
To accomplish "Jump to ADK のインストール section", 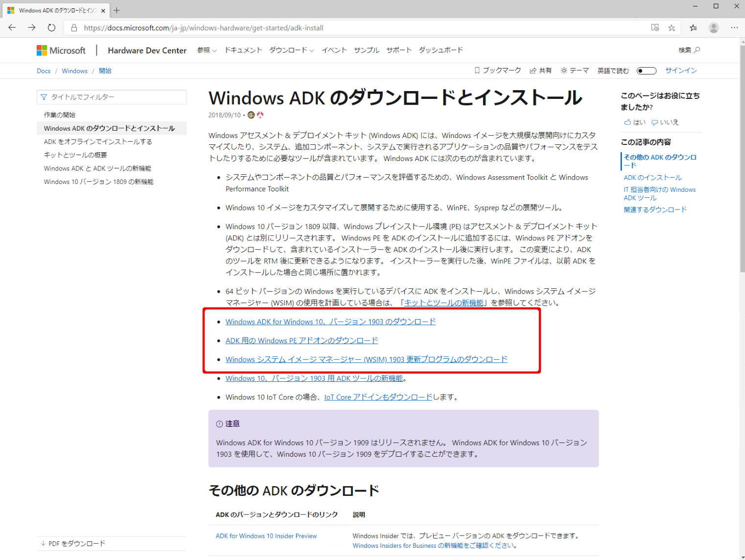I will click(652, 178).
